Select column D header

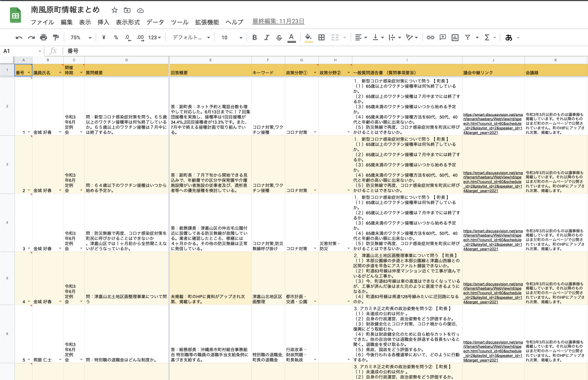click(126, 60)
